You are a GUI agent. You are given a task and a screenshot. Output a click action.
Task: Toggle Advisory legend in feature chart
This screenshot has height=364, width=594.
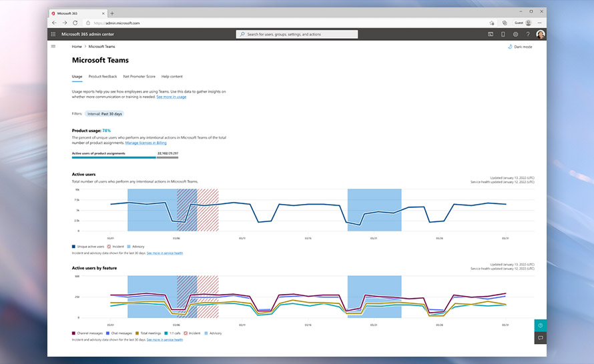[213, 333]
